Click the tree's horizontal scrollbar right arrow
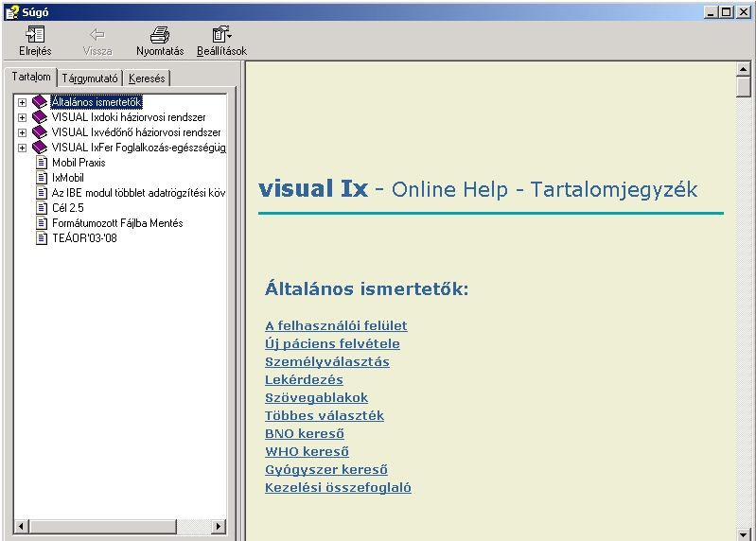The width and height of the screenshot is (756, 541). tap(219, 526)
